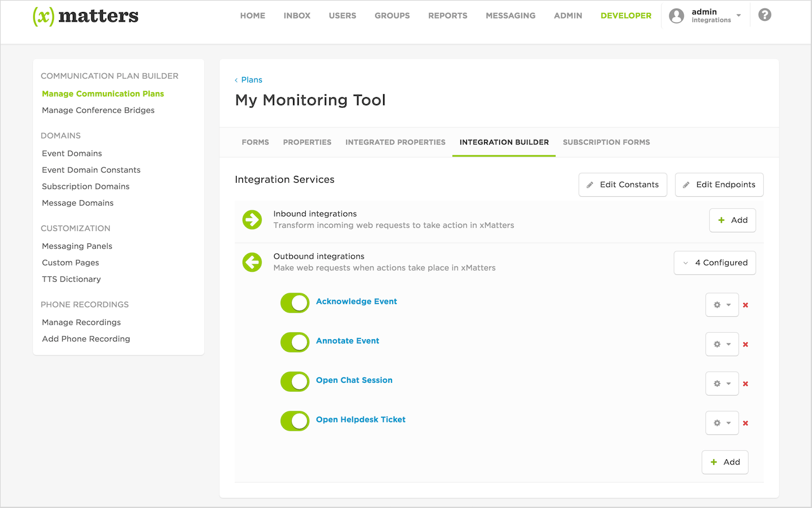Viewport: 812px width, 508px height.
Task: Delete the Acknowledge Event integration
Action: click(745, 305)
